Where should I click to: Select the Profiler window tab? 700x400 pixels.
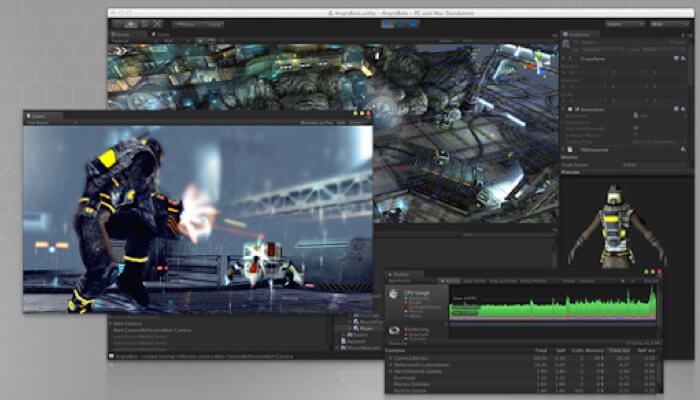coord(402,272)
